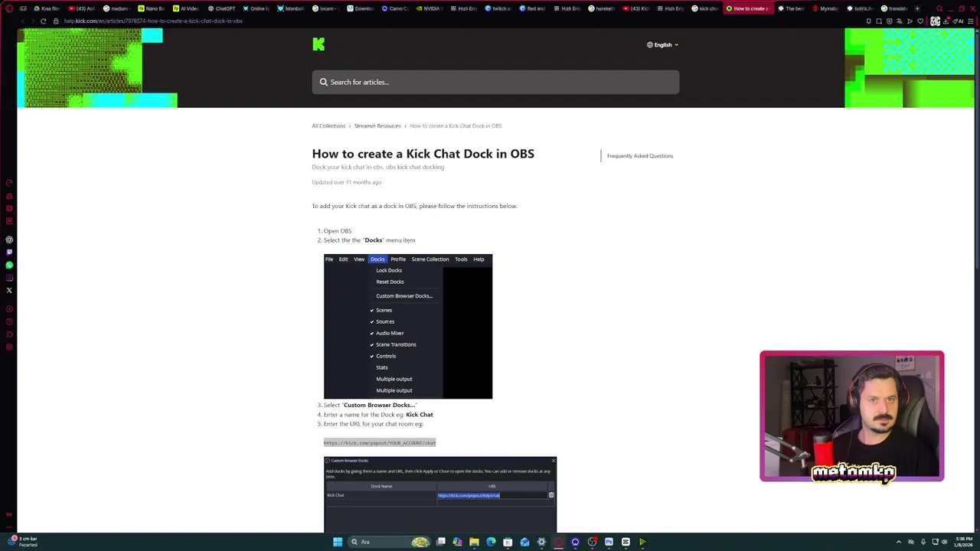The height and width of the screenshot is (551, 980).
Task: Open X (Twitter) from the Opera sidebar
Action: (x=9, y=290)
